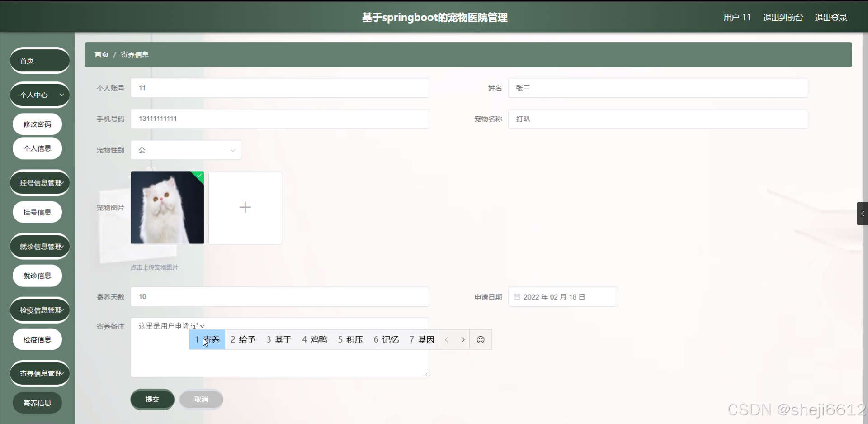Click the next-page arrow in the pinyin candidate bar

point(462,340)
